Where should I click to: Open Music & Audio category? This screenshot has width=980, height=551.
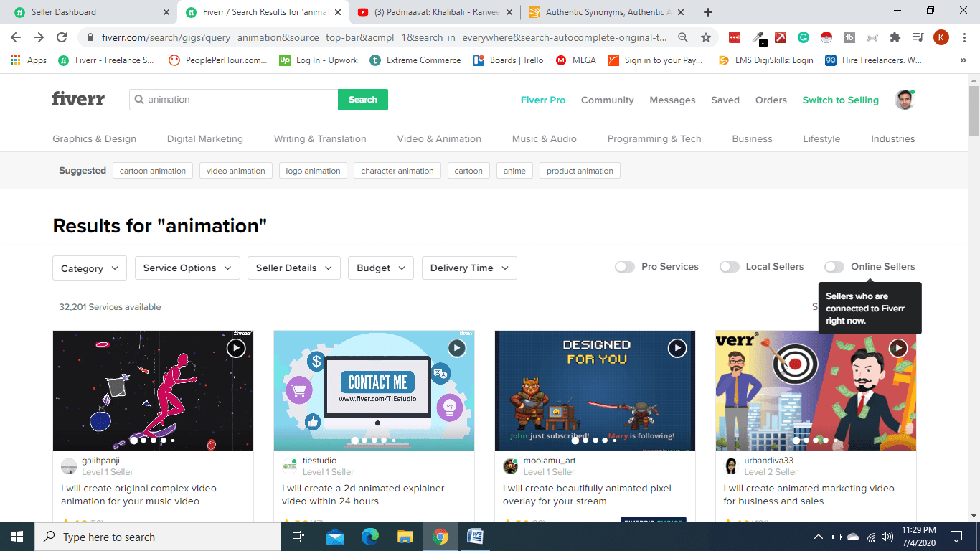click(545, 138)
